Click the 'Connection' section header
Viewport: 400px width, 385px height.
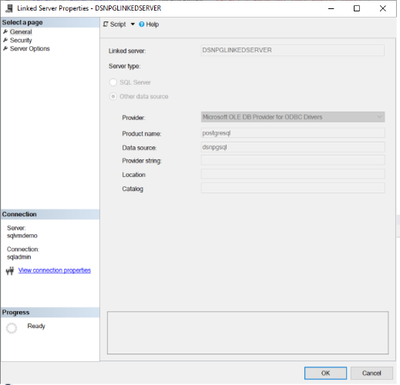pos(50,214)
